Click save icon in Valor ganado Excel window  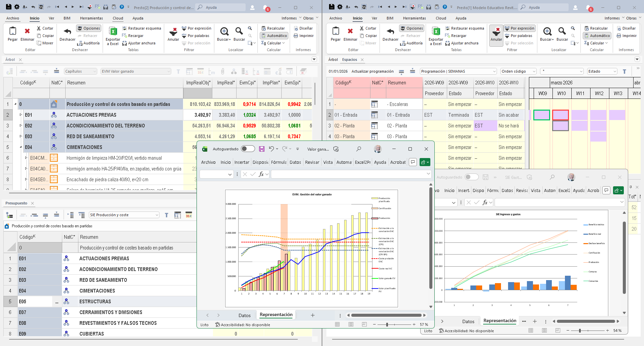(x=262, y=149)
